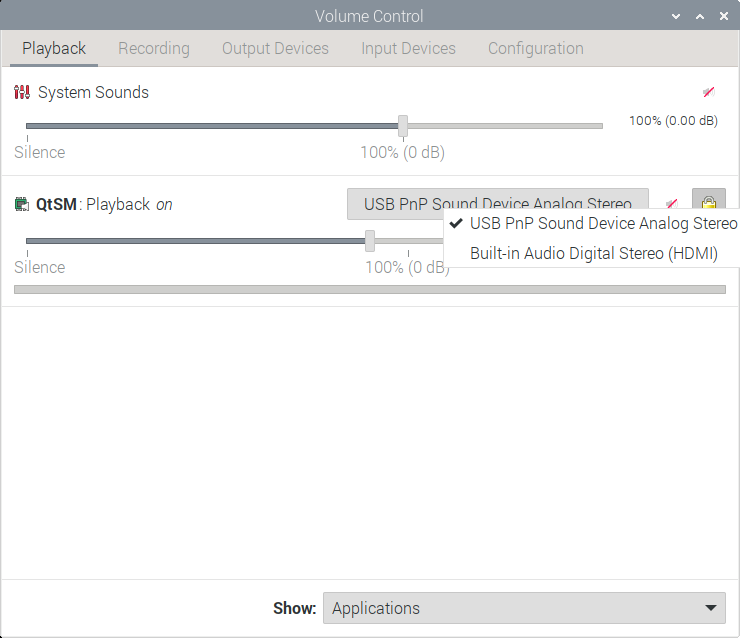This screenshot has width=740, height=638.
Task: Open the Configuration tab
Action: click(x=535, y=48)
